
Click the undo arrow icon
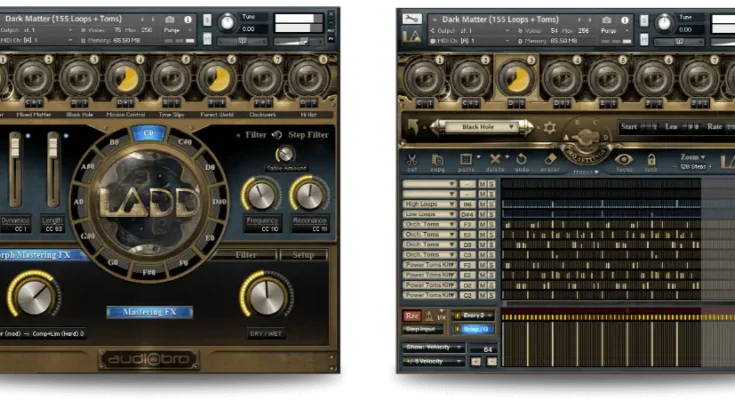point(523,160)
